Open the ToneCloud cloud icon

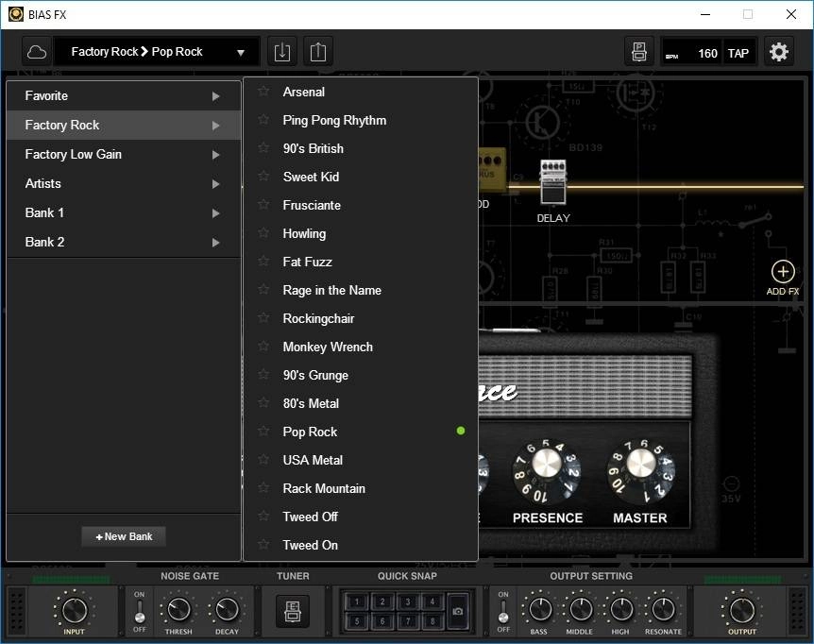37,52
